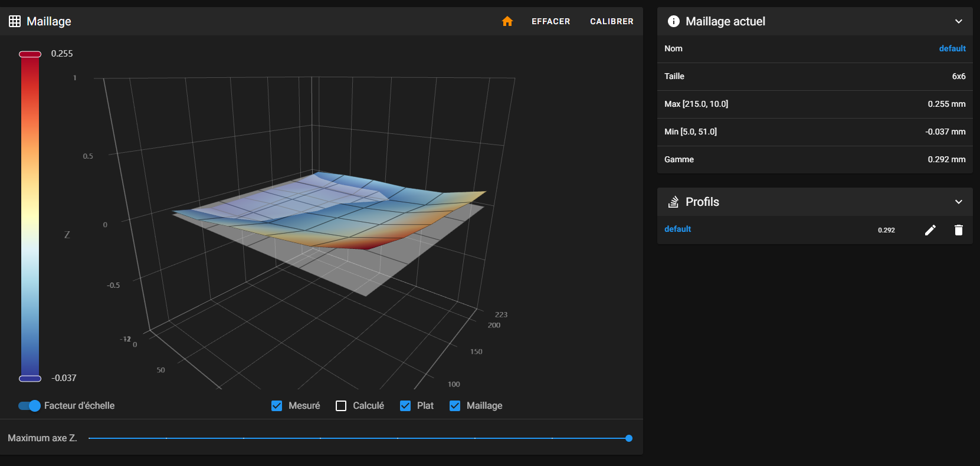Click the Maximum axe Z slider handle

click(x=629, y=438)
